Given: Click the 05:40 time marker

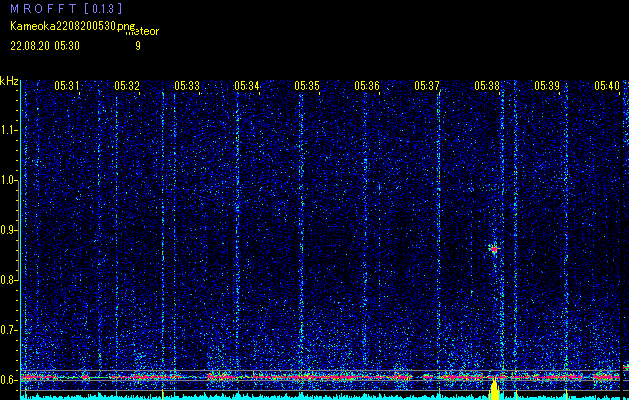Looking at the screenshot, I should pyautogui.click(x=607, y=85).
